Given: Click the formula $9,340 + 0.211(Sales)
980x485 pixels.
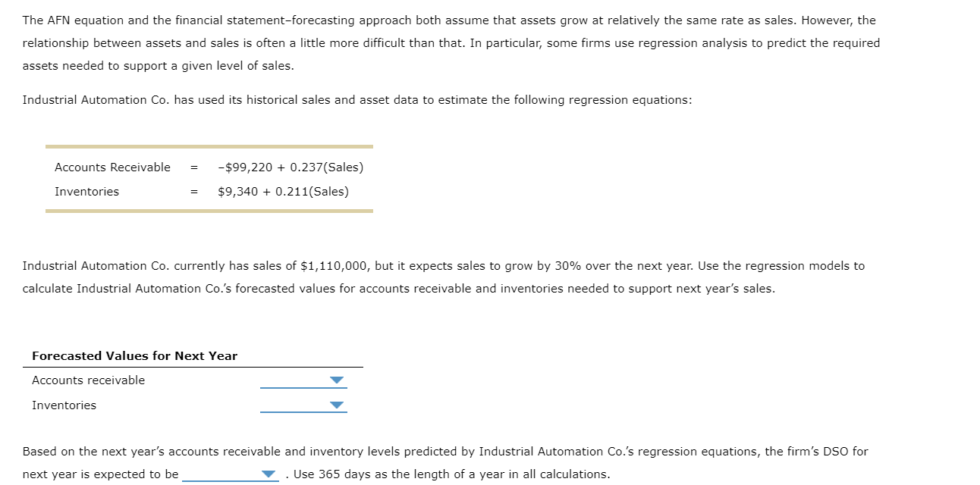Looking at the screenshot, I should pyautogui.click(x=283, y=192).
